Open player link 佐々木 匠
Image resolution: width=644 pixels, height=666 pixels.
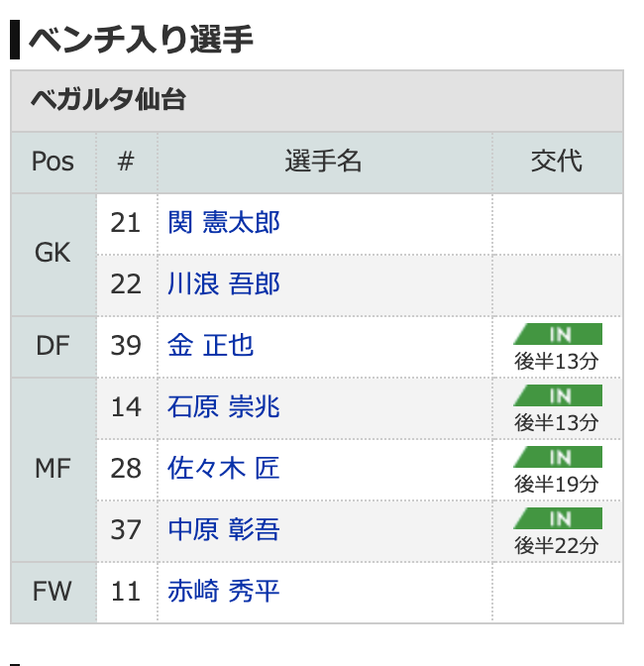point(224,468)
